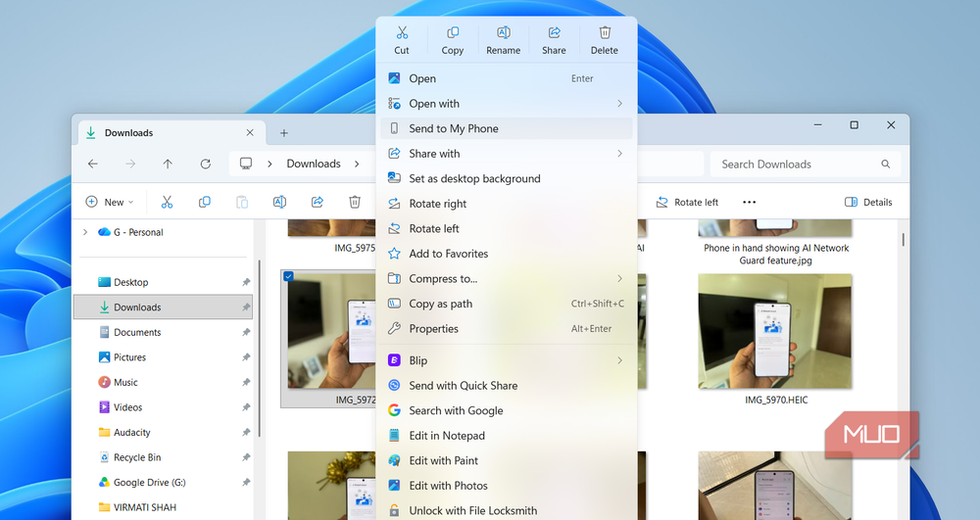Click the toolbar Cut scissors icon

[x=167, y=202]
